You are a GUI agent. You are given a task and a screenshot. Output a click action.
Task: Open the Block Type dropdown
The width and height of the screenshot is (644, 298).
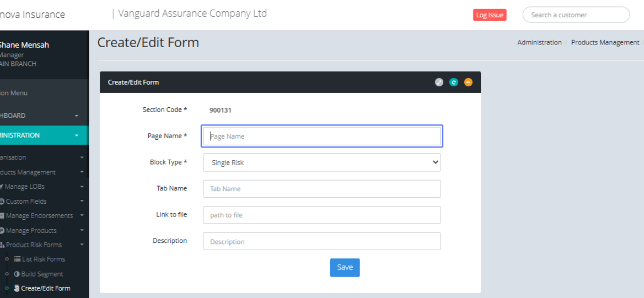[x=321, y=162]
